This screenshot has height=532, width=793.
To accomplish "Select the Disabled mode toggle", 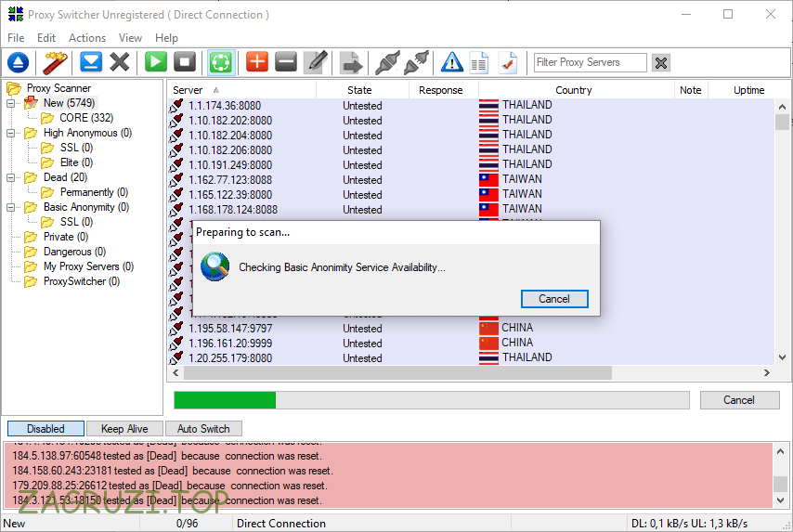I will (45, 429).
